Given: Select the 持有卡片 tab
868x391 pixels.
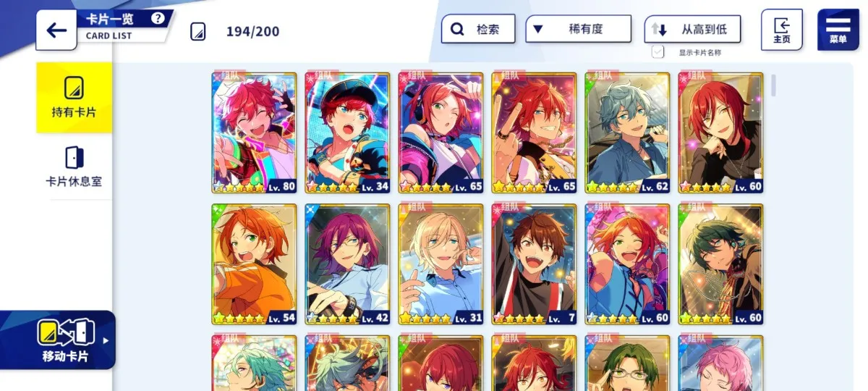Looking at the screenshot, I should click(75, 98).
